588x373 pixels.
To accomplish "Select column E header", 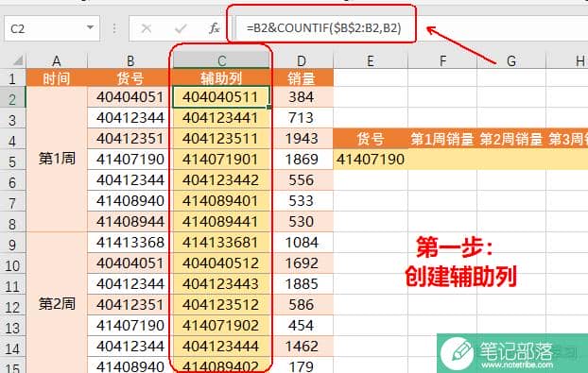I will [x=371, y=60].
